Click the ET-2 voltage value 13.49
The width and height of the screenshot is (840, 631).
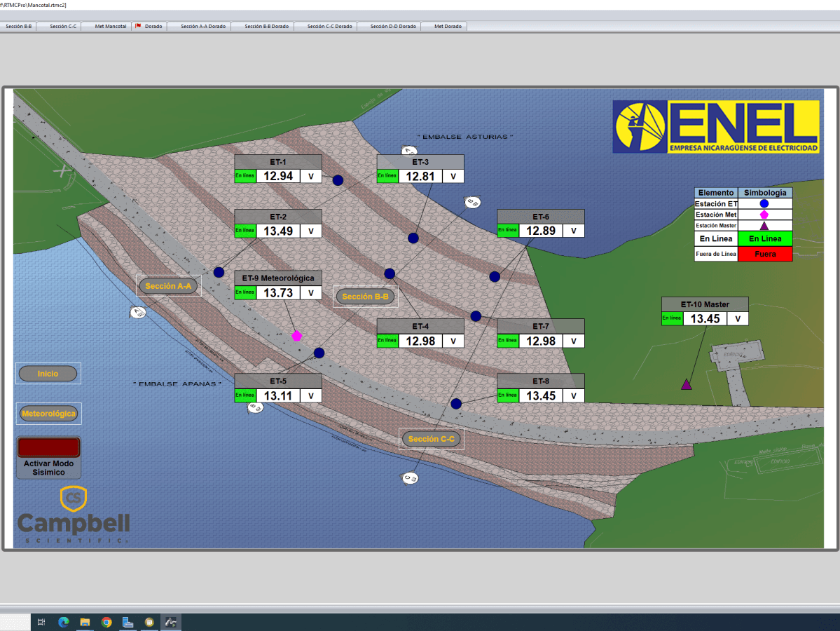pyautogui.click(x=278, y=231)
